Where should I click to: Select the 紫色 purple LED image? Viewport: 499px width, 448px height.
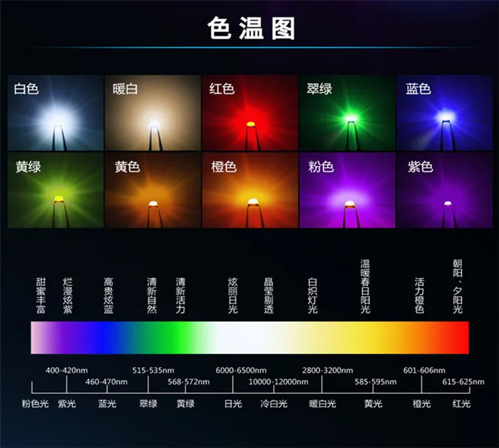pyautogui.click(x=444, y=190)
